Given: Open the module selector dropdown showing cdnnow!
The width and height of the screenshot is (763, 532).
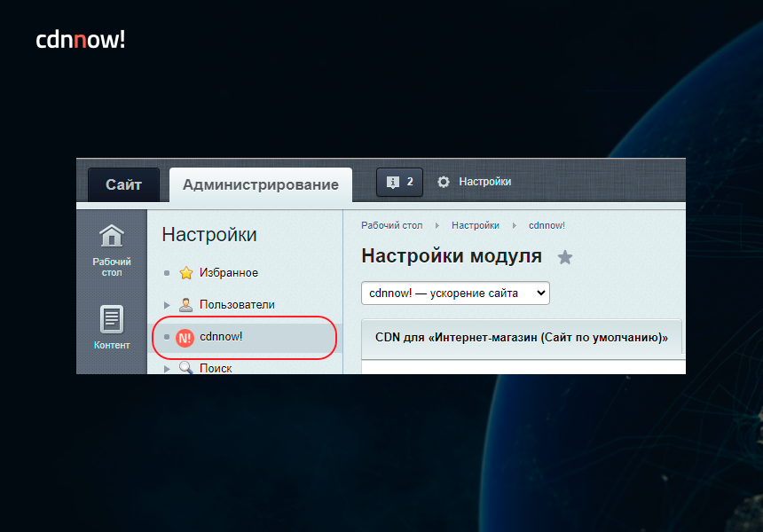Looking at the screenshot, I should (455, 293).
